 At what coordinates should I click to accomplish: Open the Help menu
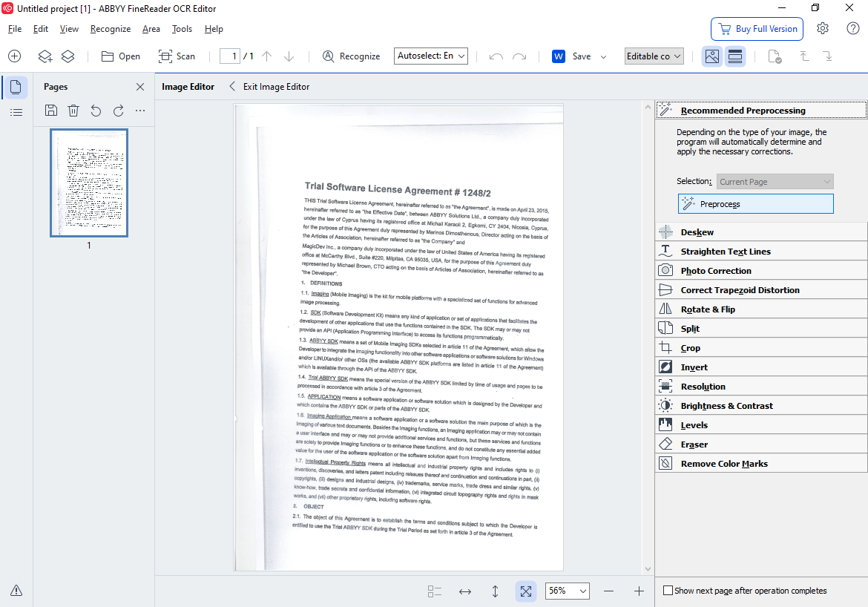(214, 29)
